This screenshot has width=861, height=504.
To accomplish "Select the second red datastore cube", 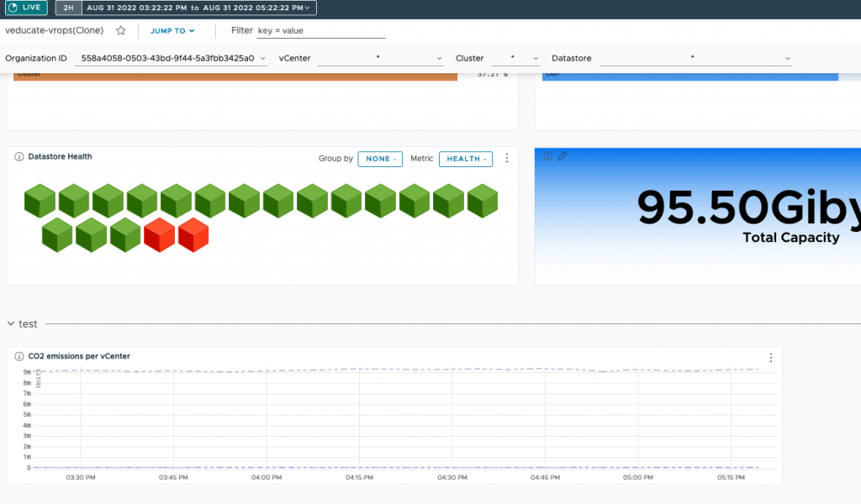I will click(x=193, y=234).
